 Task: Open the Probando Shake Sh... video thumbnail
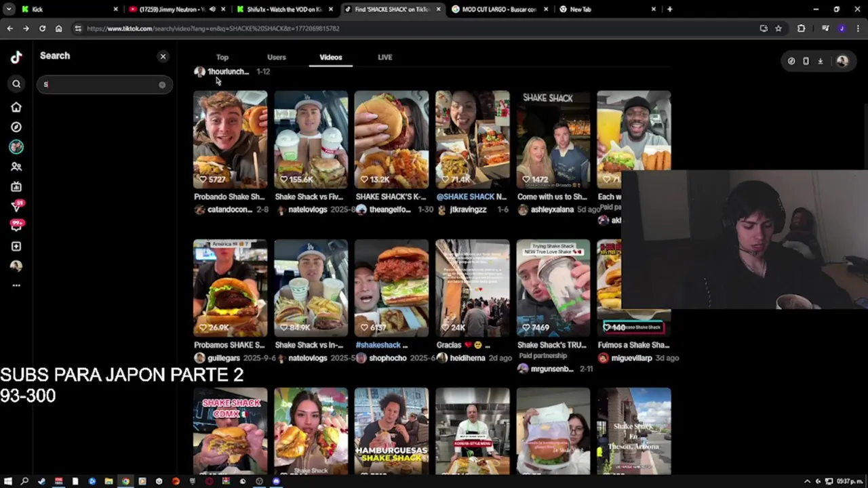(230, 140)
